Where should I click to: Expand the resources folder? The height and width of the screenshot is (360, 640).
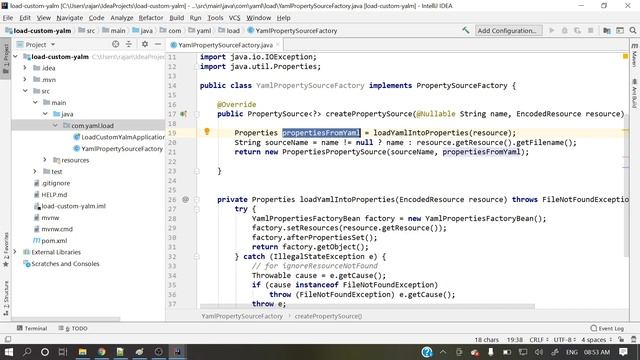pyautogui.click(x=45, y=160)
